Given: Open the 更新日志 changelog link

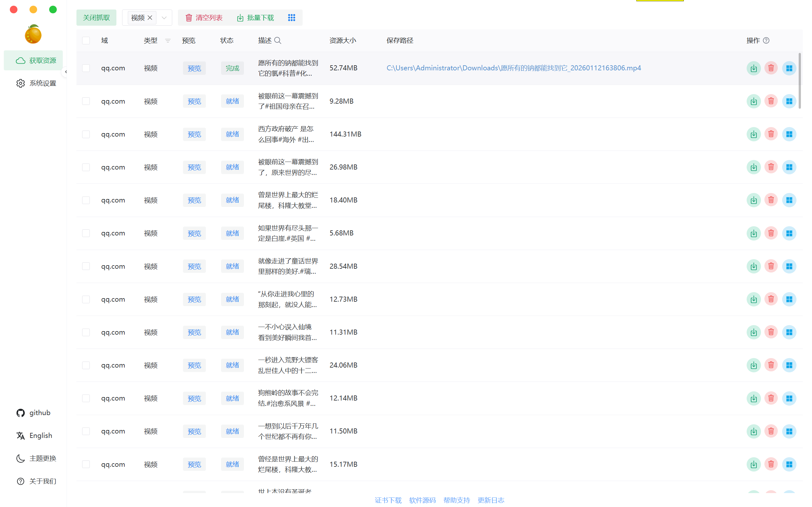Looking at the screenshot, I should click(491, 500).
